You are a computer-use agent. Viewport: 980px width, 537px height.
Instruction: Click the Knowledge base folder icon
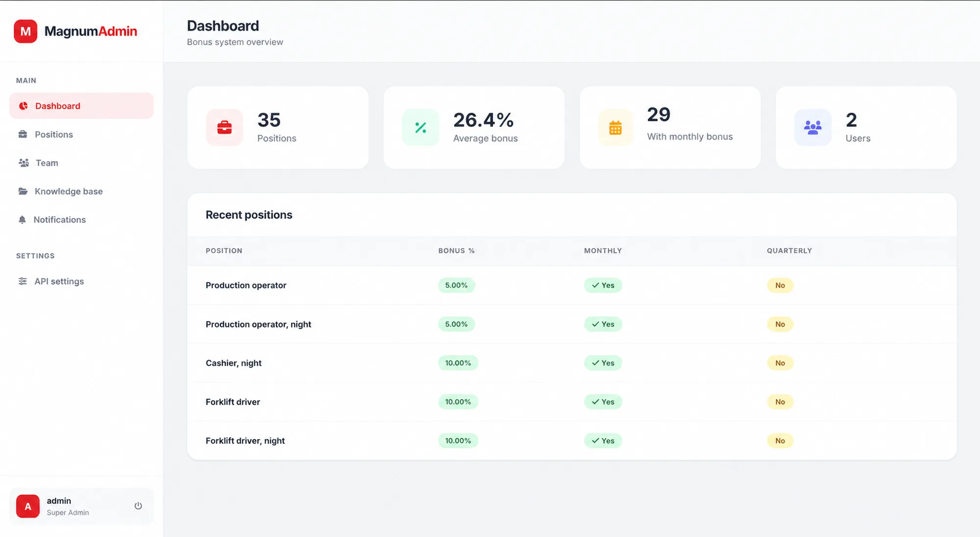point(23,191)
